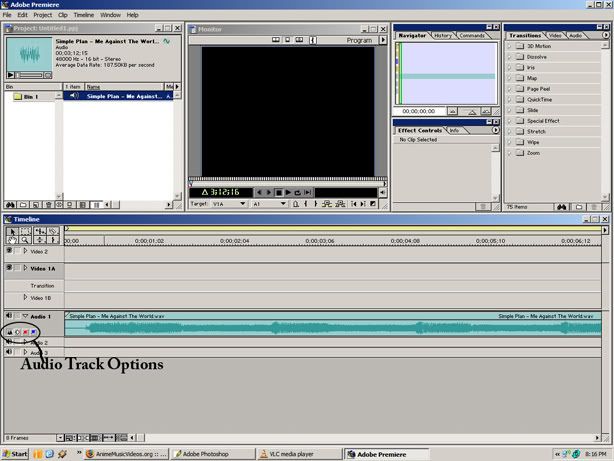
Task: Click the New Bin folder icon in Project window
Action: [x=23, y=204]
